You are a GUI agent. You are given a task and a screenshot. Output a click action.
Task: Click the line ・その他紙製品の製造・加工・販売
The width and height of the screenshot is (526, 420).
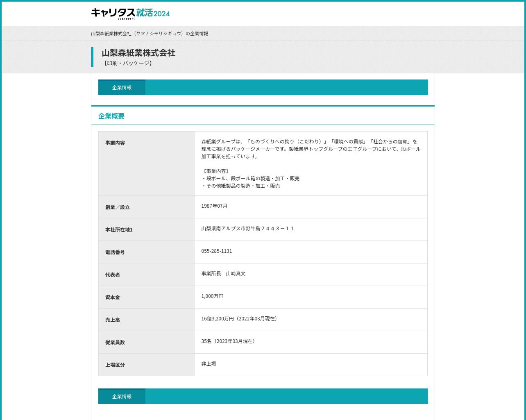coord(240,186)
